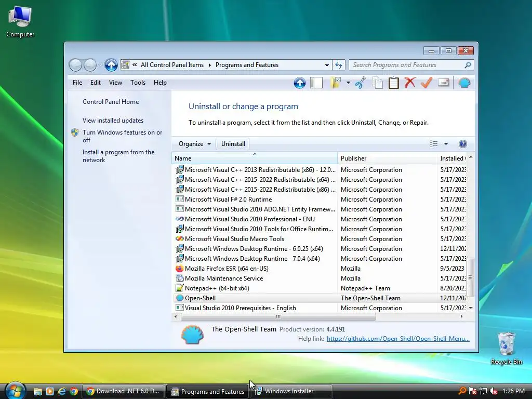Open the Organize dropdown menu
The height and width of the screenshot is (399, 532).
(195, 144)
